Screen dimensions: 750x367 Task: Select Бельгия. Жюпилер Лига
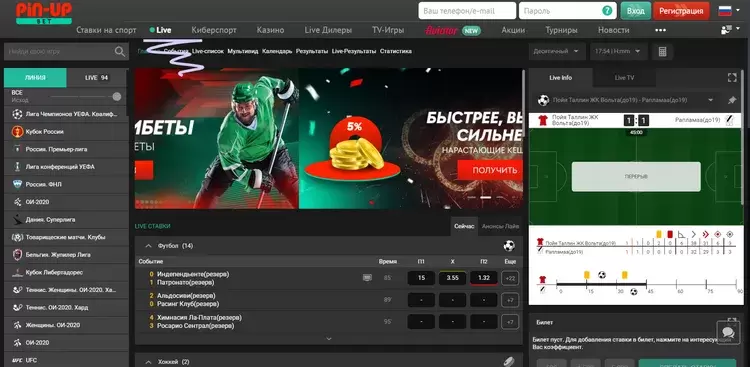[x=66, y=255]
